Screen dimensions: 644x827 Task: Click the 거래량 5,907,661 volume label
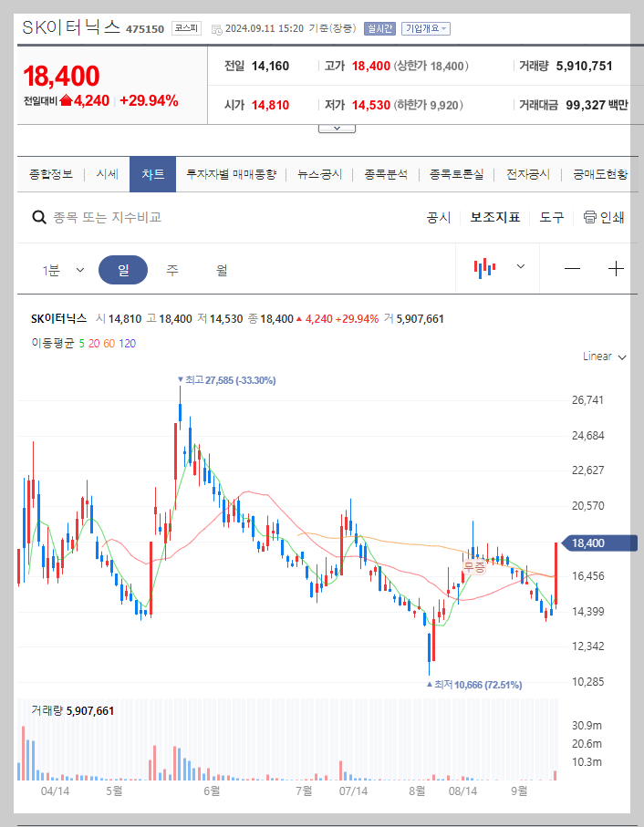pos(73,711)
